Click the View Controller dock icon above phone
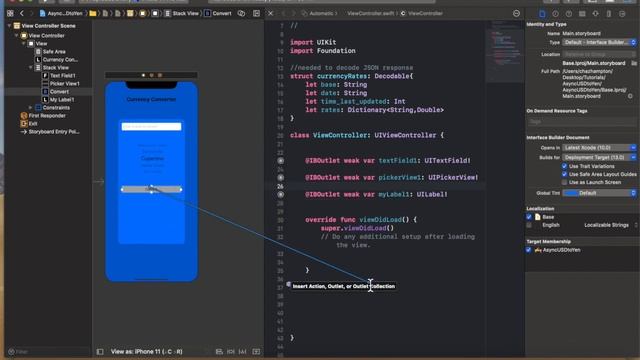 coord(143,75)
